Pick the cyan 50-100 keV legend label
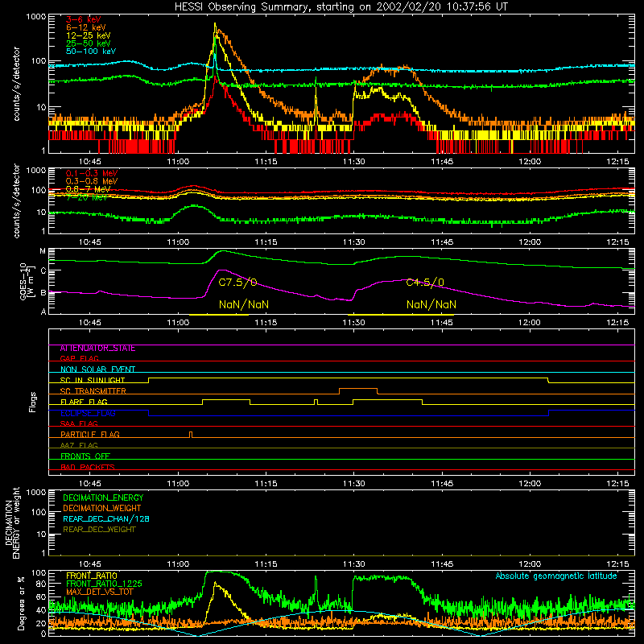644x644 pixels. click(91, 52)
